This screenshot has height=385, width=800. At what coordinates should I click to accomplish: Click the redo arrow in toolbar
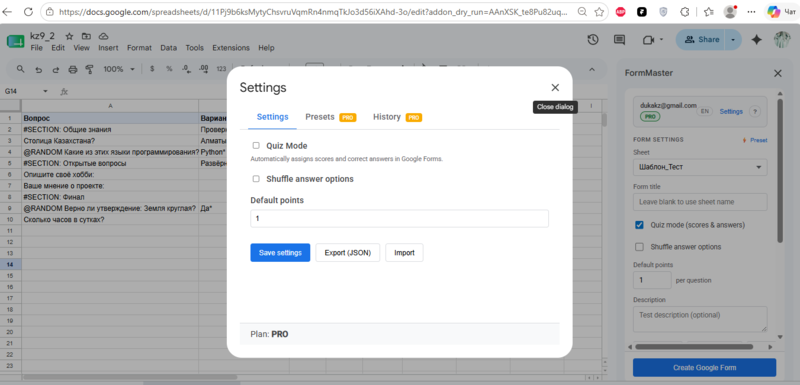[56, 69]
